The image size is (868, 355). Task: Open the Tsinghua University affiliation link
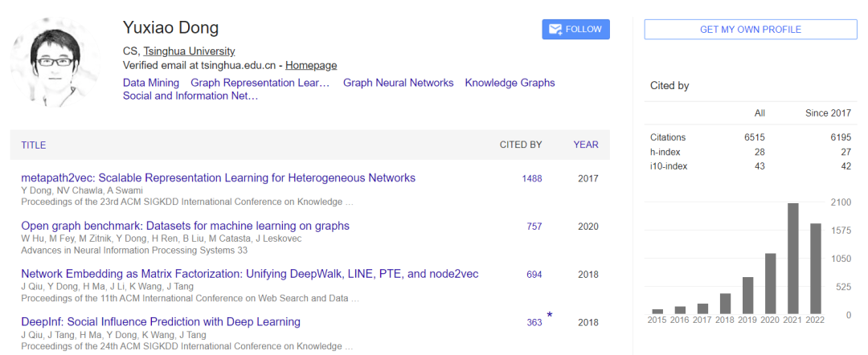pos(189,51)
